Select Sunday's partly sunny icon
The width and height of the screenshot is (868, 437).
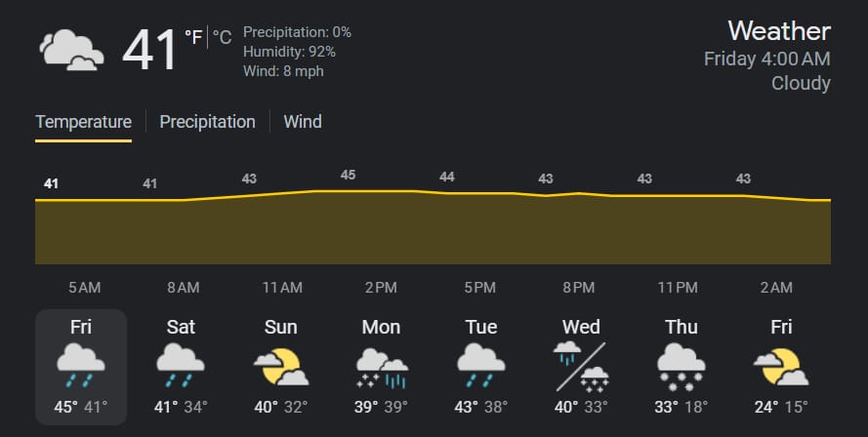(280, 366)
